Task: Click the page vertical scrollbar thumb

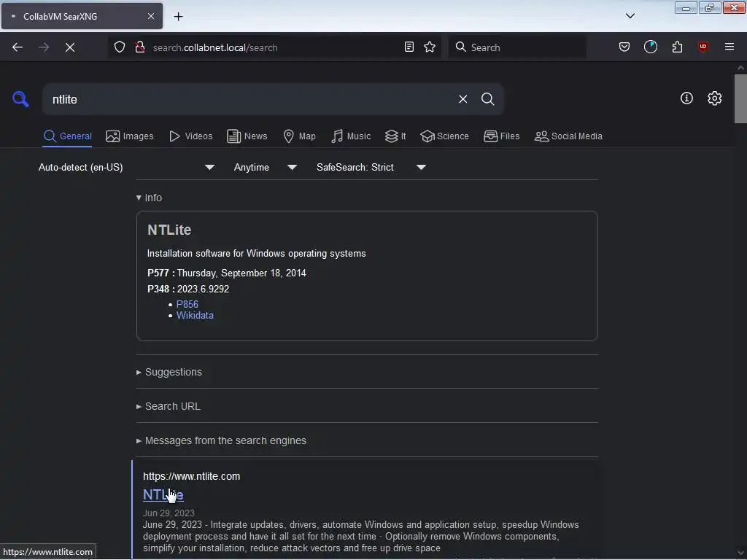Action: click(740, 98)
